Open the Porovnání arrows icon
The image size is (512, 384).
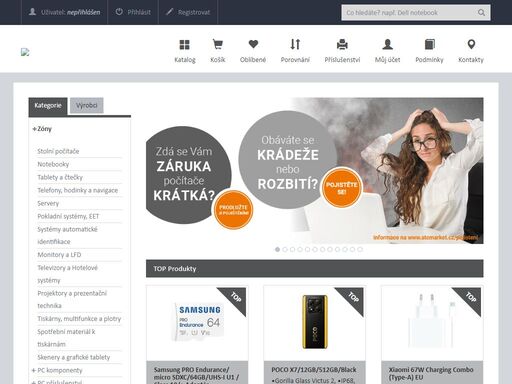[295, 44]
